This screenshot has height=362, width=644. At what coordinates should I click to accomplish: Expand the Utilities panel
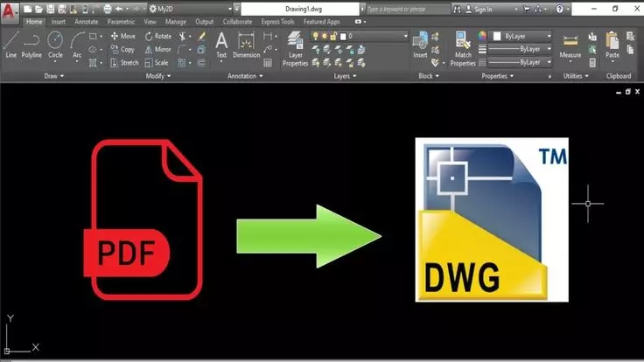[x=576, y=76]
